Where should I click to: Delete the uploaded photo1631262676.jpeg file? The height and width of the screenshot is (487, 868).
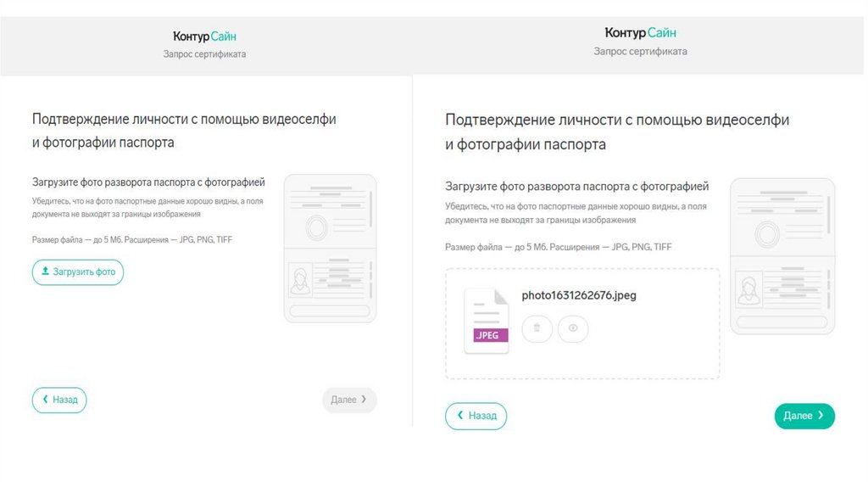coord(537,328)
